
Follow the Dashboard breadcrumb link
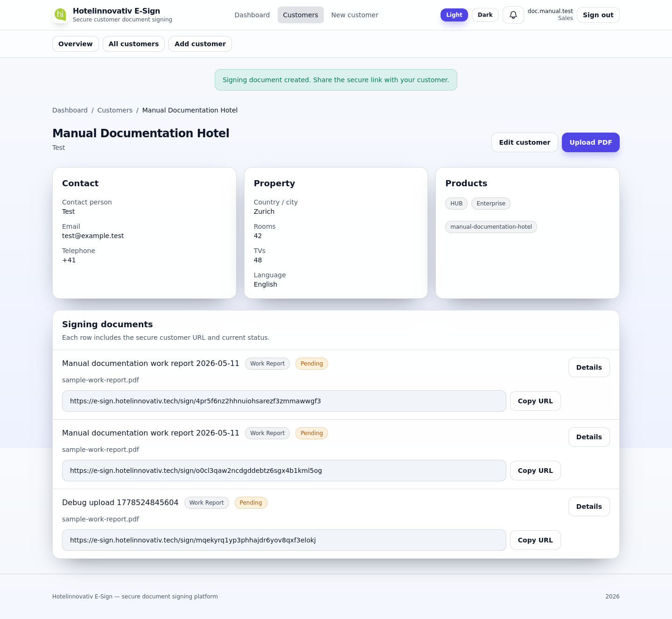pyautogui.click(x=70, y=110)
